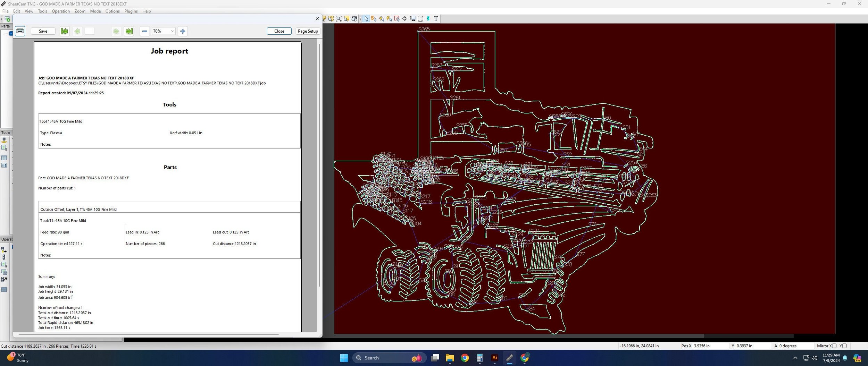This screenshot has height=366, width=868.
Task: Click the Pos X input field
Action: pos(710,346)
